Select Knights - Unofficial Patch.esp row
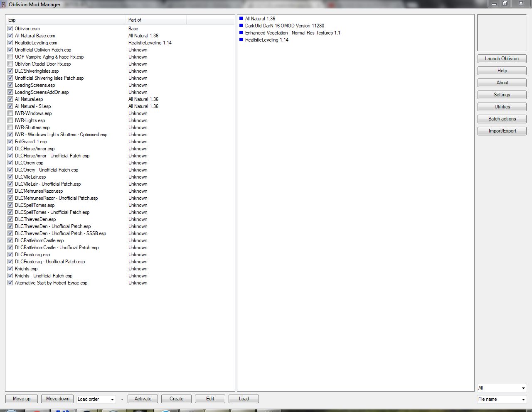Screen dimensions: 532x412 (x=43, y=276)
